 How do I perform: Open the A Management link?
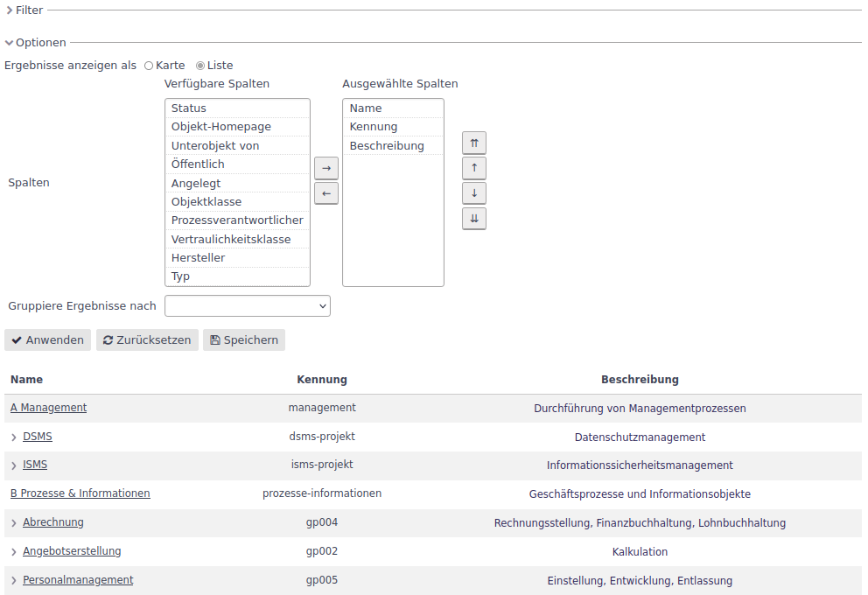click(48, 407)
